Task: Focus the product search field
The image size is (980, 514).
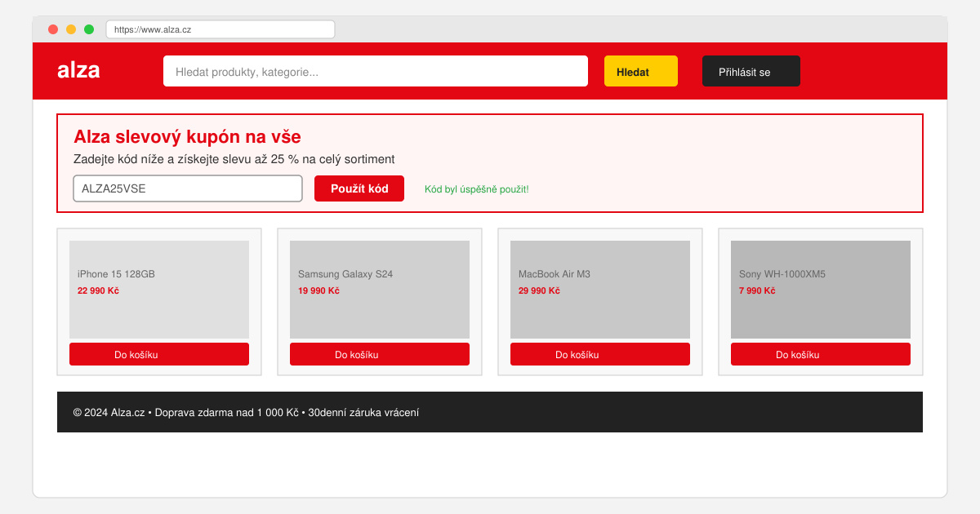Action: click(x=376, y=71)
